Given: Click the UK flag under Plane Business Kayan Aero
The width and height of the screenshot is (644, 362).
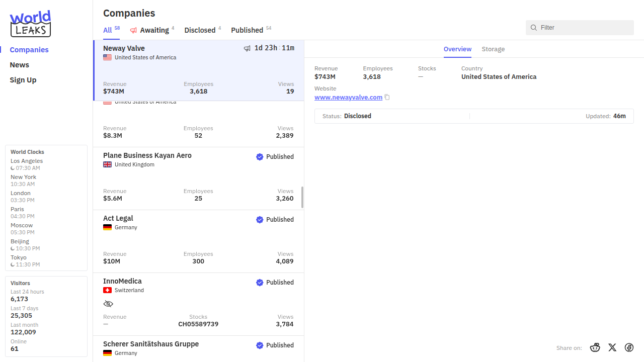Looking at the screenshot, I should point(107,164).
